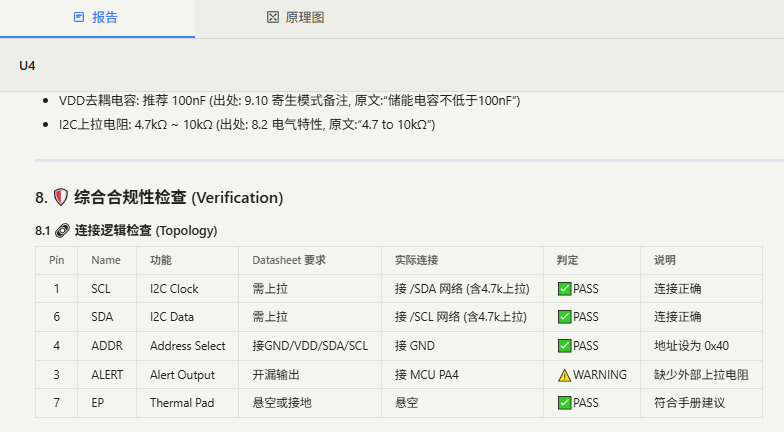Click the 判定 column header
The height and width of the screenshot is (432, 784).
(568, 260)
